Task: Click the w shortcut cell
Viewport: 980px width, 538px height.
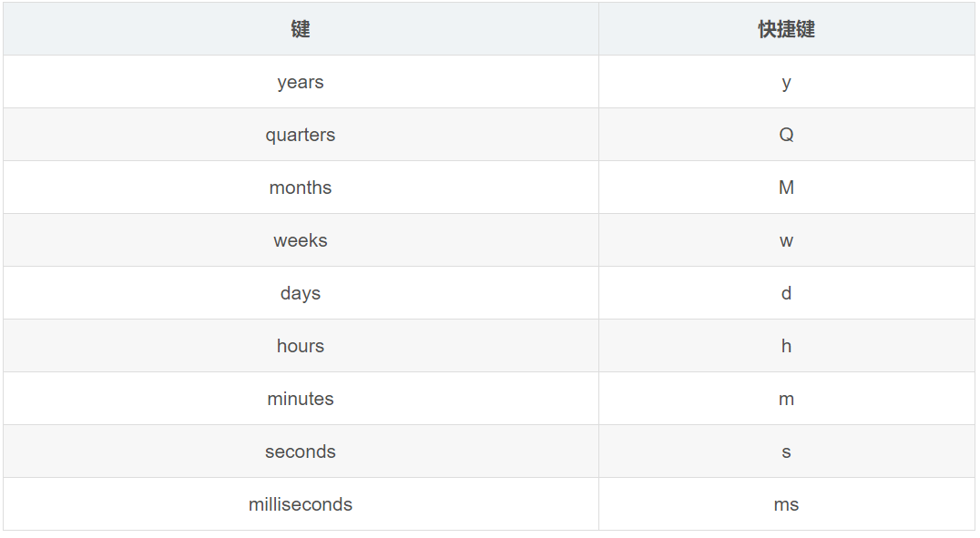Action: point(786,240)
